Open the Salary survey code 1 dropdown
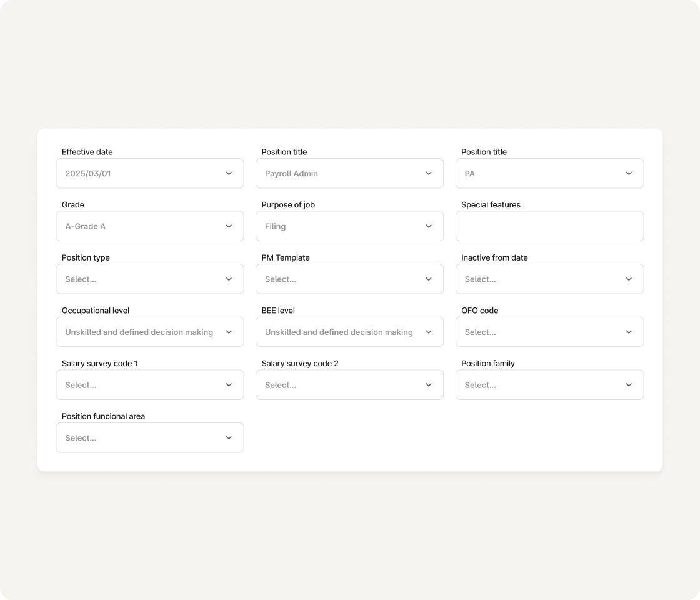 [149, 385]
